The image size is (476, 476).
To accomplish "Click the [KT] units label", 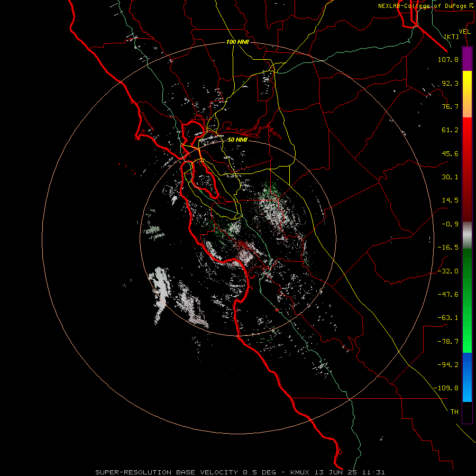I will pos(452,36).
